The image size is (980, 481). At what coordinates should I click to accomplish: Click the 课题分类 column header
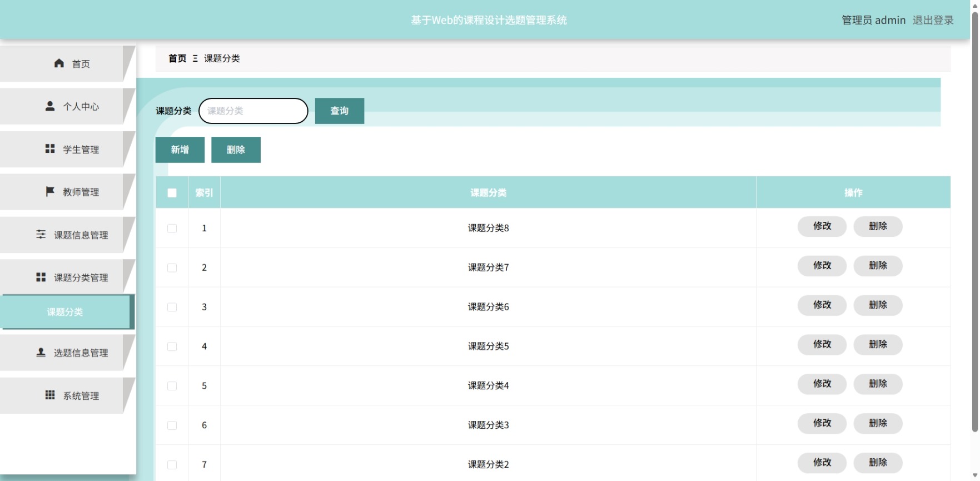point(488,193)
